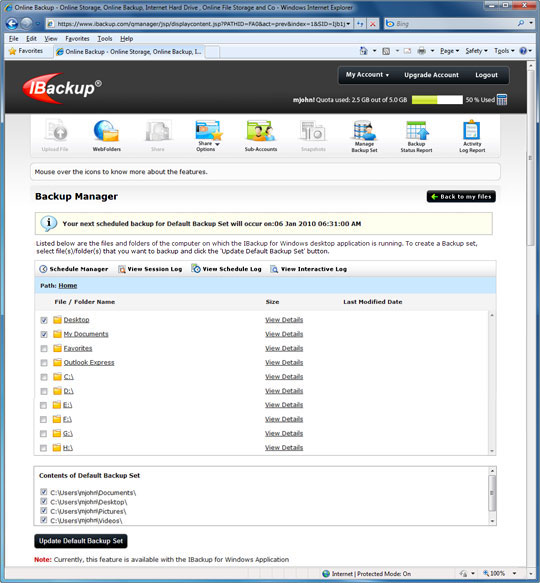Click the Snapshots icon
Image resolution: width=540 pixels, height=583 pixels.
[313, 135]
